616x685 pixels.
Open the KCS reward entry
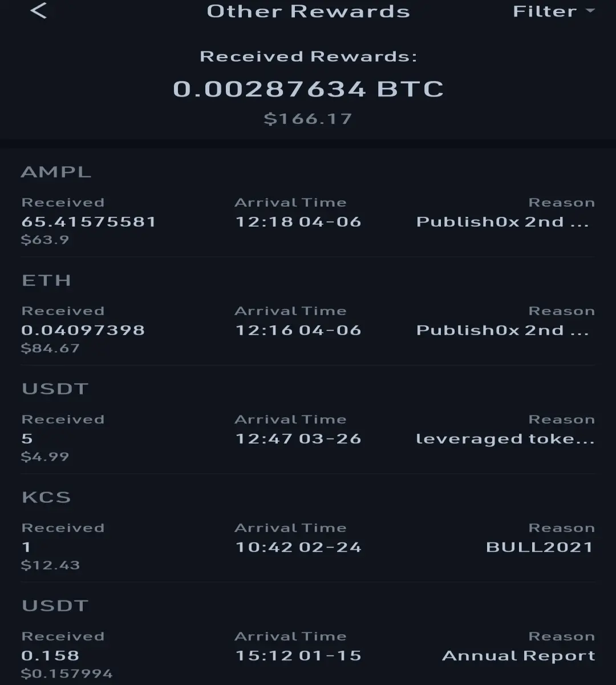[308, 529]
